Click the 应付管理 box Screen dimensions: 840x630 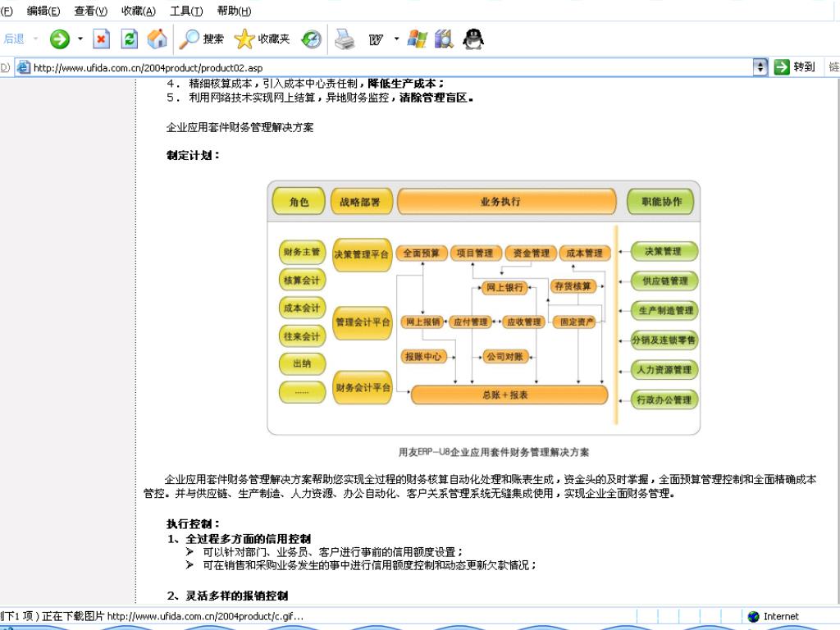pos(471,322)
